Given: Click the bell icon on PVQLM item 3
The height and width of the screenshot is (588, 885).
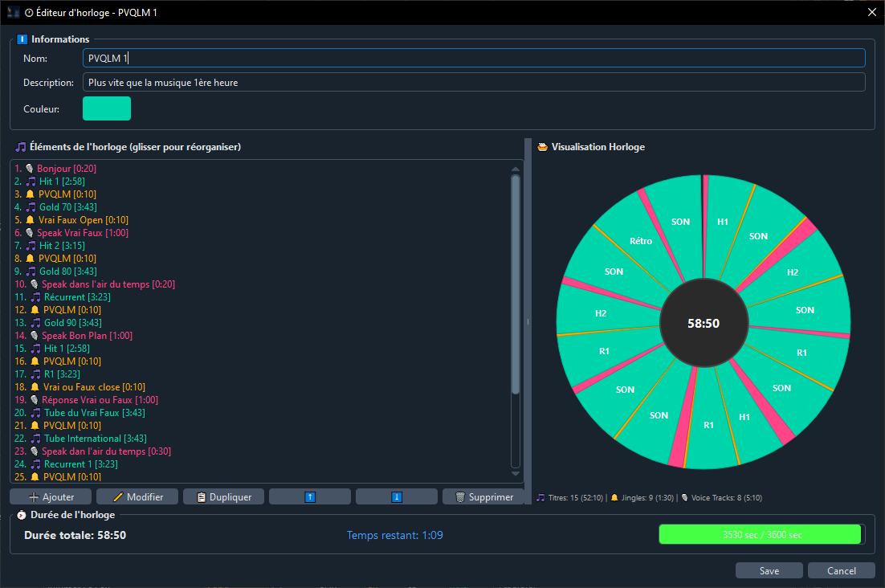Looking at the screenshot, I should click(x=29, y=194).
